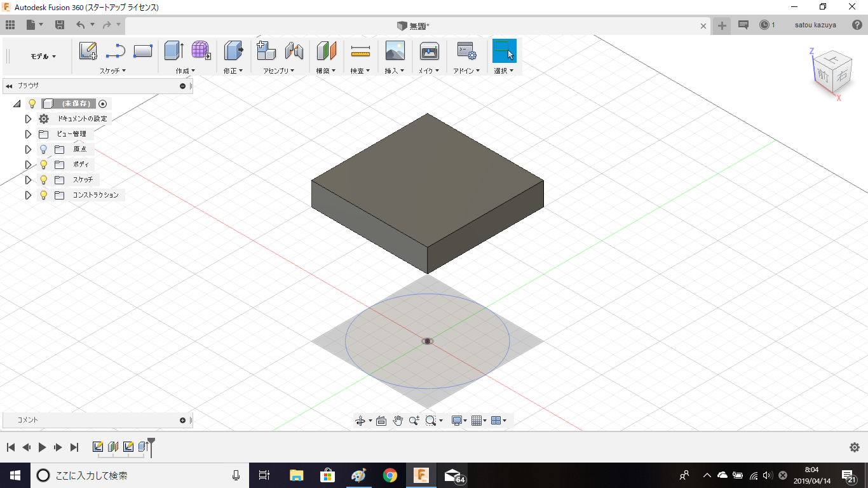Choose the Joint assembly icon
868x488 pixels.
[x=294, y=50]
